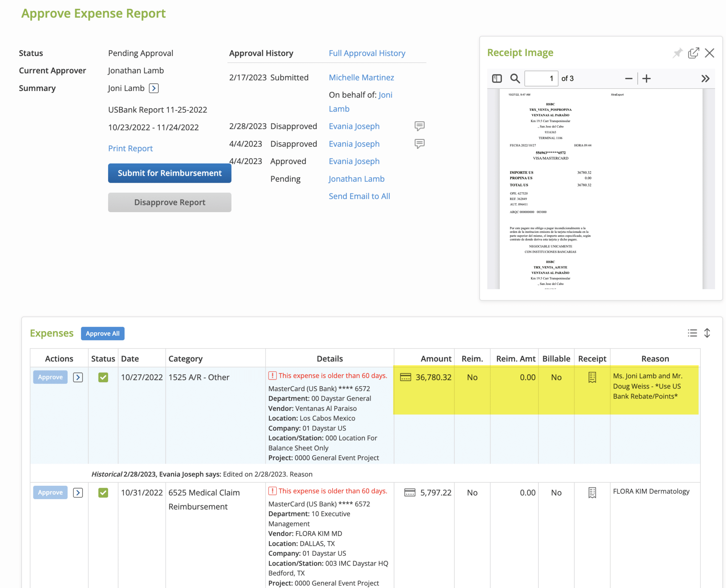Switch expenses to list view
726x588 pixels.
pyautogui.click(x=692, y=333)
